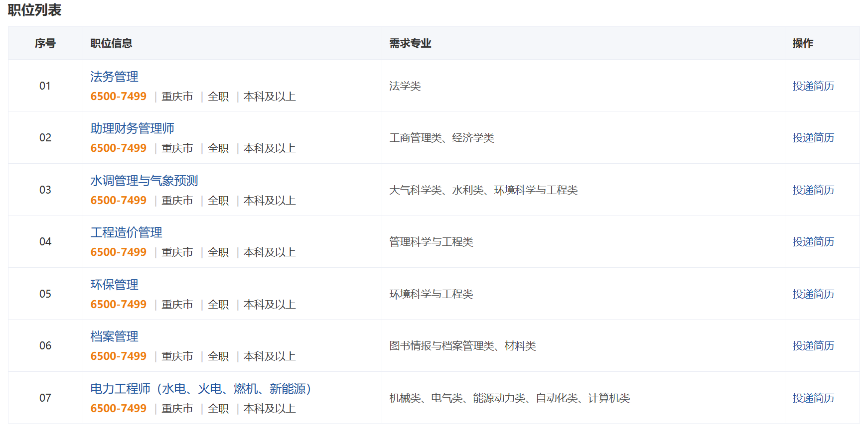Click the 职位列表 section heading
The height and width of the screenshot is (435, 868).
point(34,10)
